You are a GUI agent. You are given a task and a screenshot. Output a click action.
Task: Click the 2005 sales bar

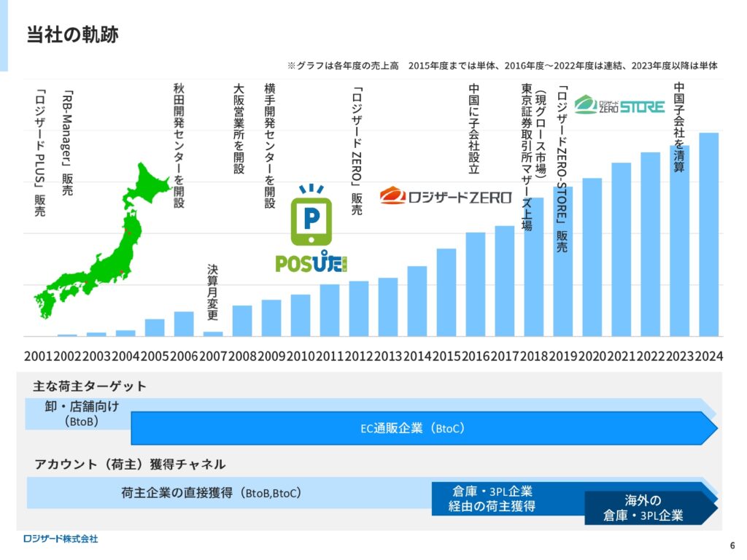pos(155,327)
